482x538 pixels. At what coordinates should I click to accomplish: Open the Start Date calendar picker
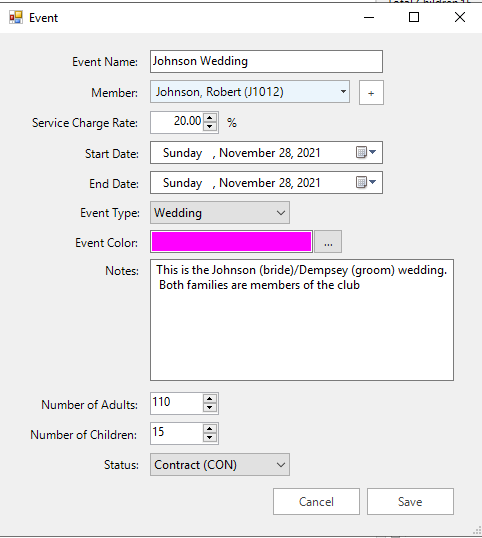point(366,152)
